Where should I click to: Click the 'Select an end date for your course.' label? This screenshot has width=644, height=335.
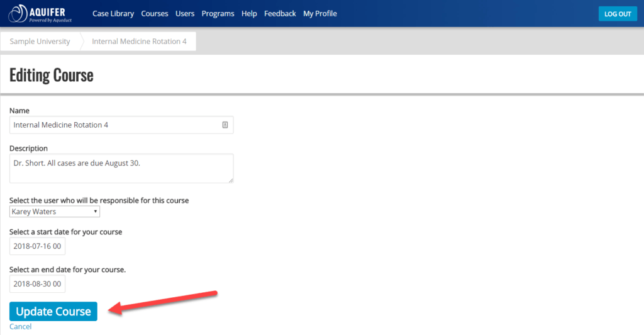pyautogui.click(x=68, y=270)
